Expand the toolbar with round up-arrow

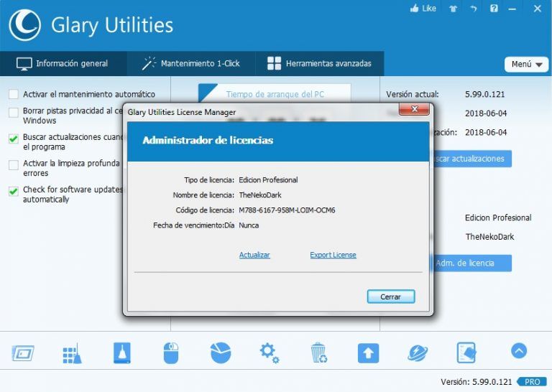(519, 350)
